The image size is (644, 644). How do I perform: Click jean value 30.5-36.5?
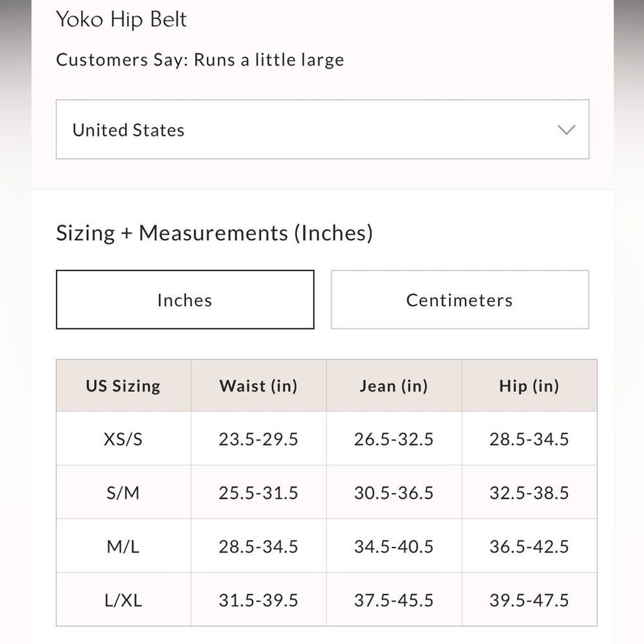coord(394,493)
